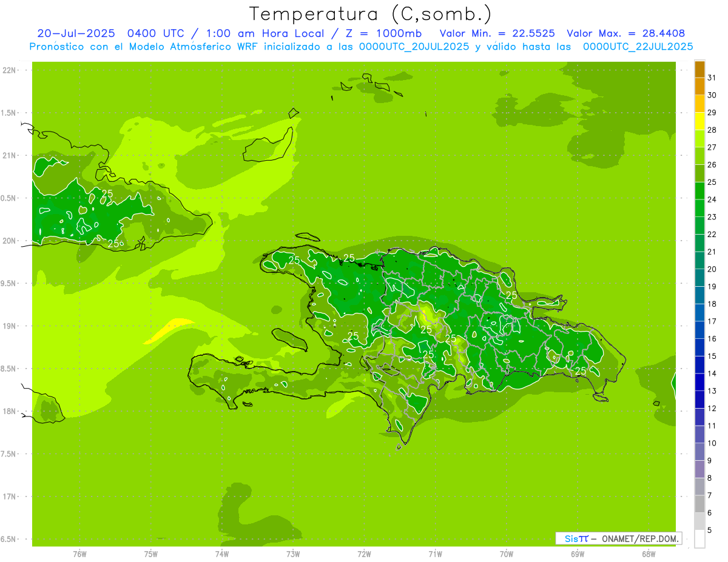
Task: Pick the legend swatch between 22 and 23
Action: (x=699, y=226)
